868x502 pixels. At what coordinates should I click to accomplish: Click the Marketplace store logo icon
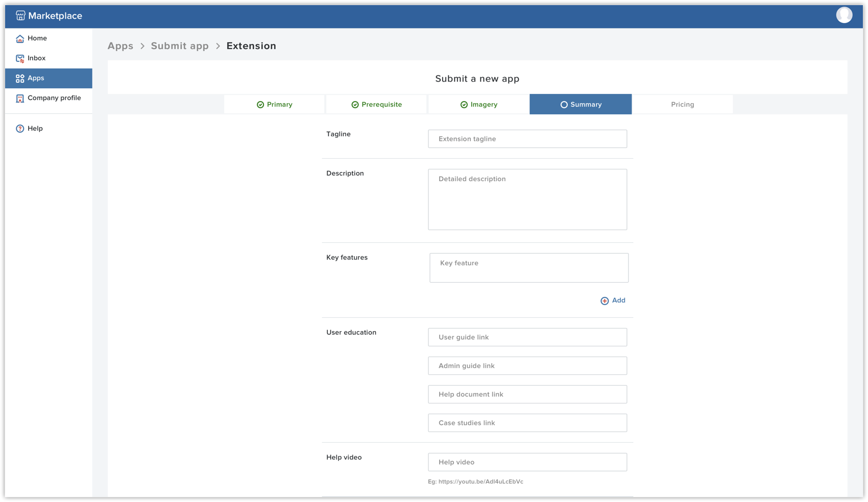20,16
